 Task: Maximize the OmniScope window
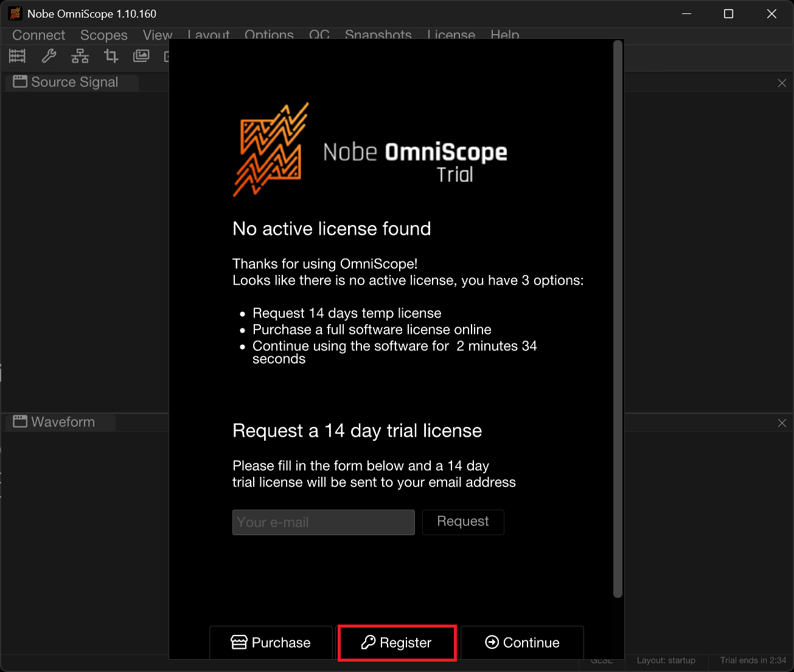728,13
